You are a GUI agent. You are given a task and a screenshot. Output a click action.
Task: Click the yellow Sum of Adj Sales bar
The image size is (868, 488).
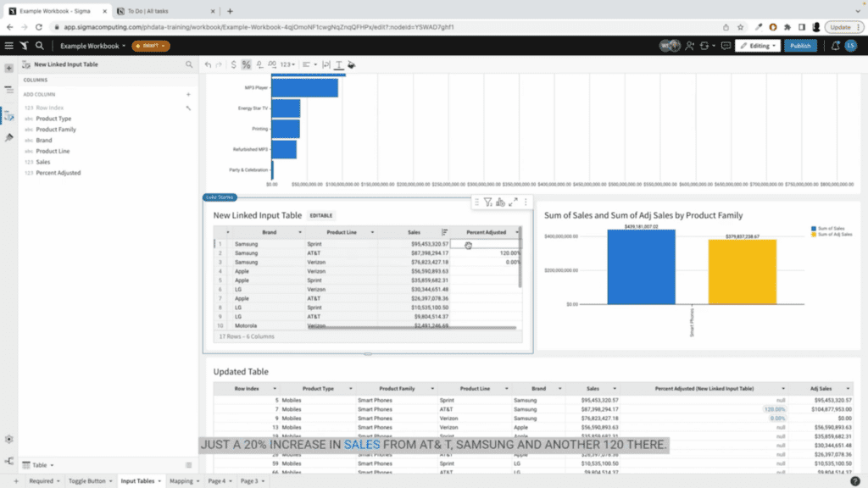tap(743, 272)
